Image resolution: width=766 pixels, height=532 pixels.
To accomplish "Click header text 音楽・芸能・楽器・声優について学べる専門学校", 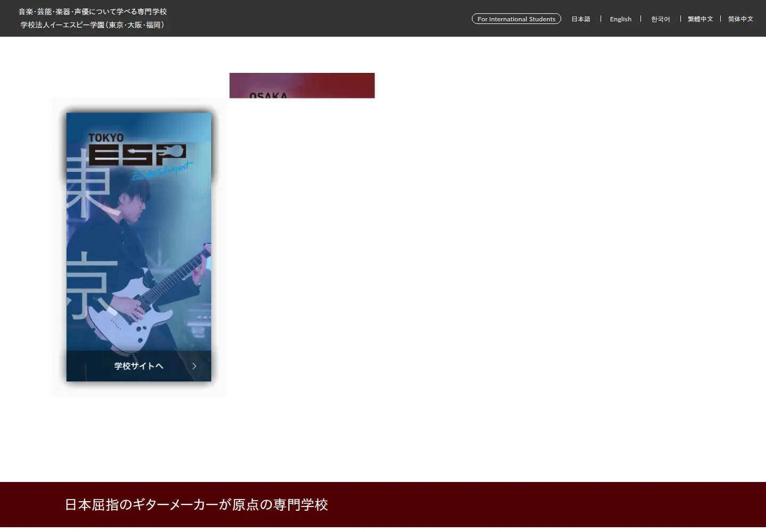I will (x=93, y=12).
